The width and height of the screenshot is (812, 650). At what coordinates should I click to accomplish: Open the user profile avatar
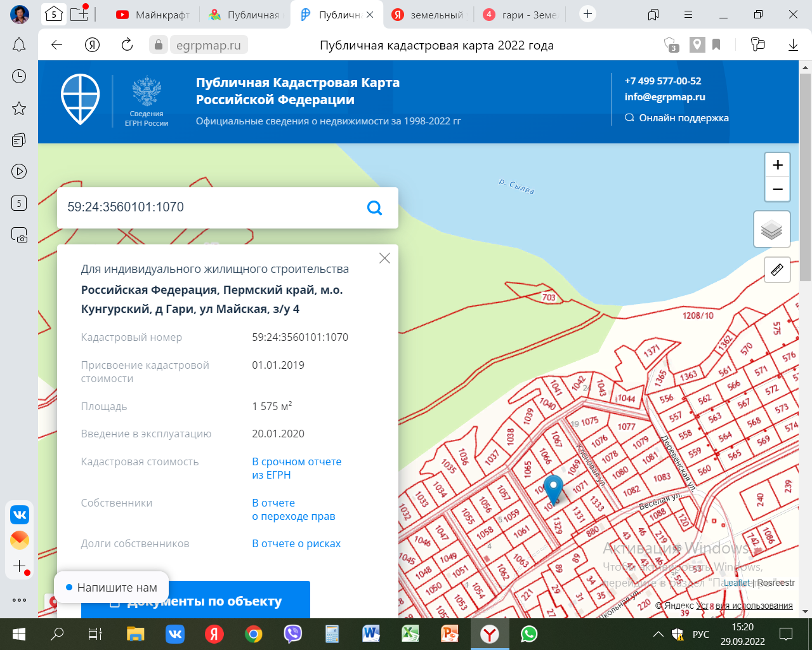(x=20, y=14)
